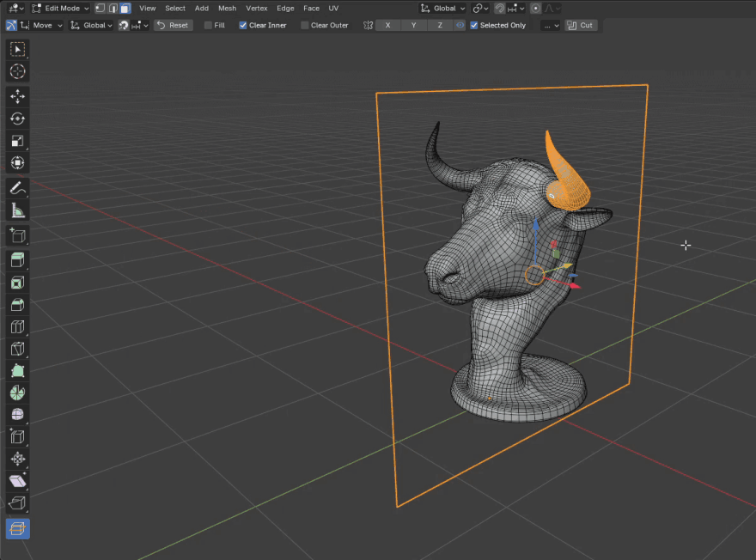Choose the Add Cube tool
This screenshot has width=756, height=560.
tap(17, 235)
